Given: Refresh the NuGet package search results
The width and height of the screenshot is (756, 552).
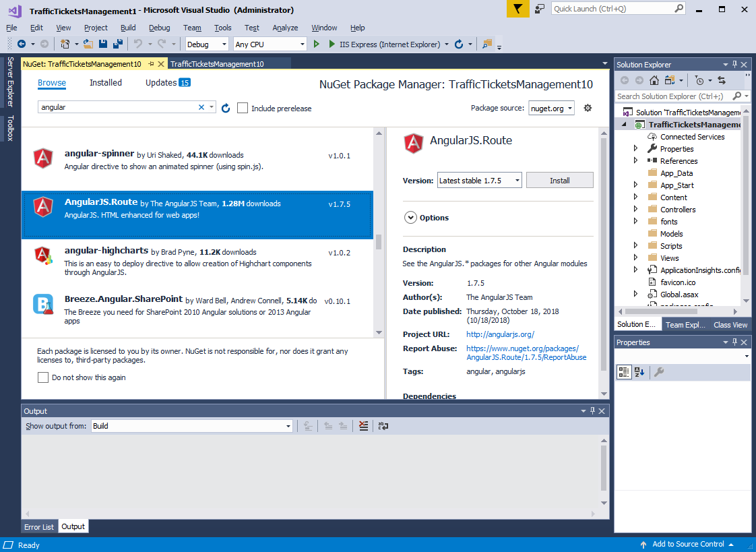Looking at the screenshot, I should pos(226,108).
